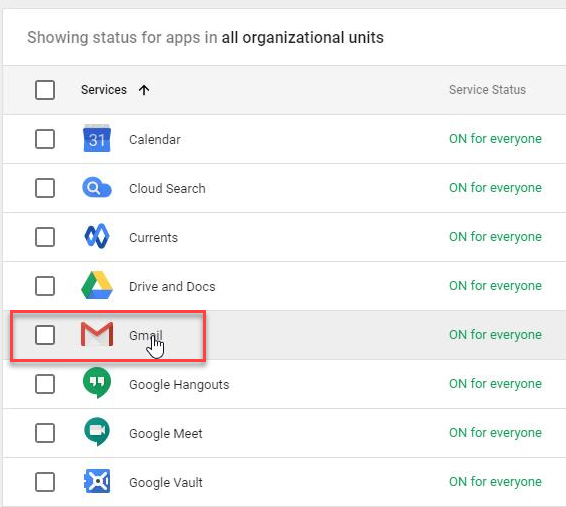Enable the Google Meet row checkbox

pyautogui.click(x=45, y=433)
